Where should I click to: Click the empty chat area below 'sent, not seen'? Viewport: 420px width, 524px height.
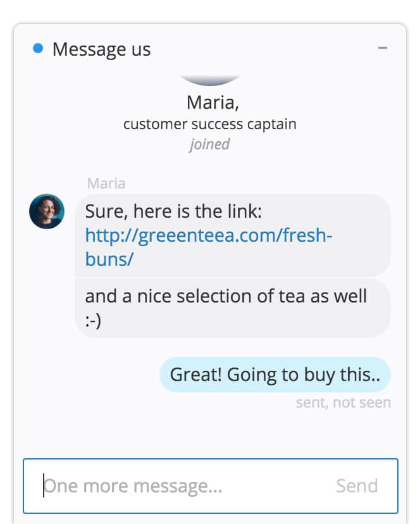210,433
